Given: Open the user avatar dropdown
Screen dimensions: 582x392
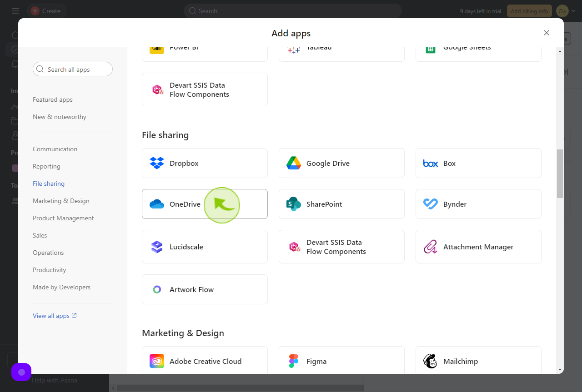Looking at the screenshot, I should [566, 11].
